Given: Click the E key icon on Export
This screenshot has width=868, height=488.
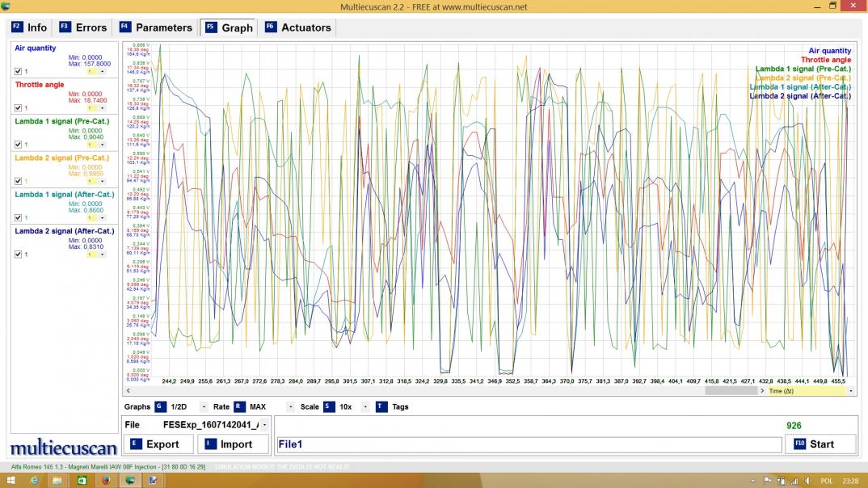Looking at the screenshot, I should tap(136, 444).
